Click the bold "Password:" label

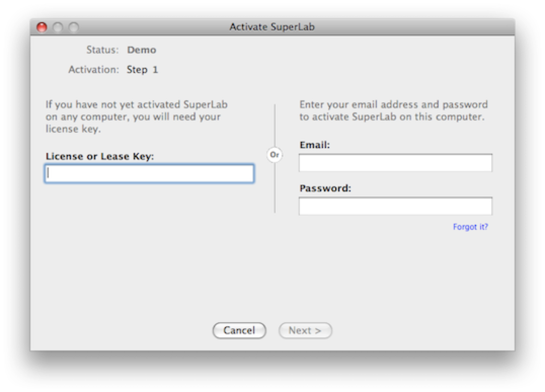(x=325, y=188)
